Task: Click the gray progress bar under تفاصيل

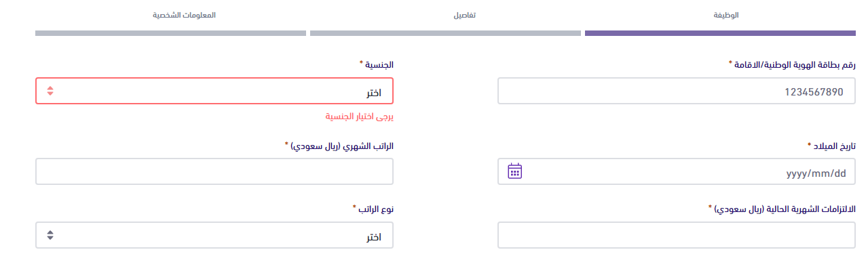Action: pos(445,33)
